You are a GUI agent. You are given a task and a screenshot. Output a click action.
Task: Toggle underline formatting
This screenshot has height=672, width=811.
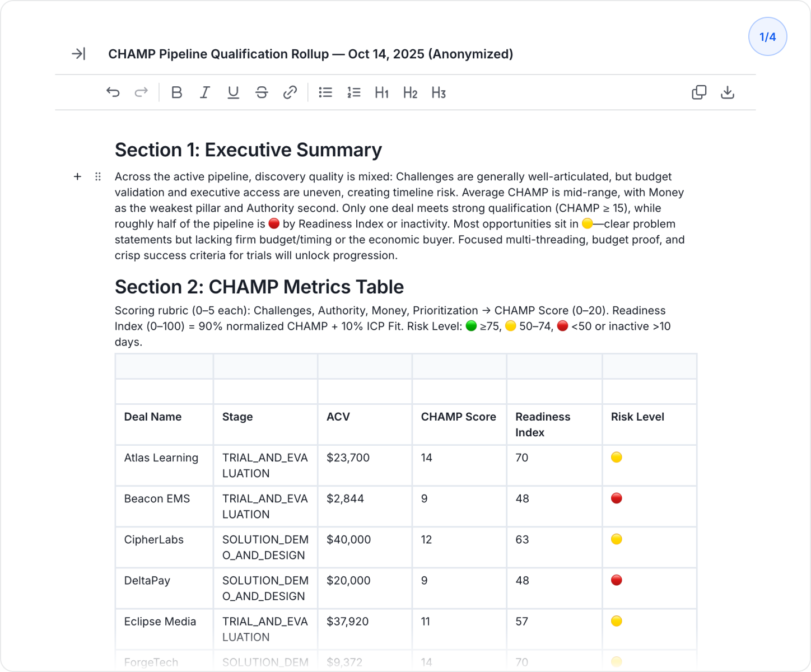[x=234, y=92]
